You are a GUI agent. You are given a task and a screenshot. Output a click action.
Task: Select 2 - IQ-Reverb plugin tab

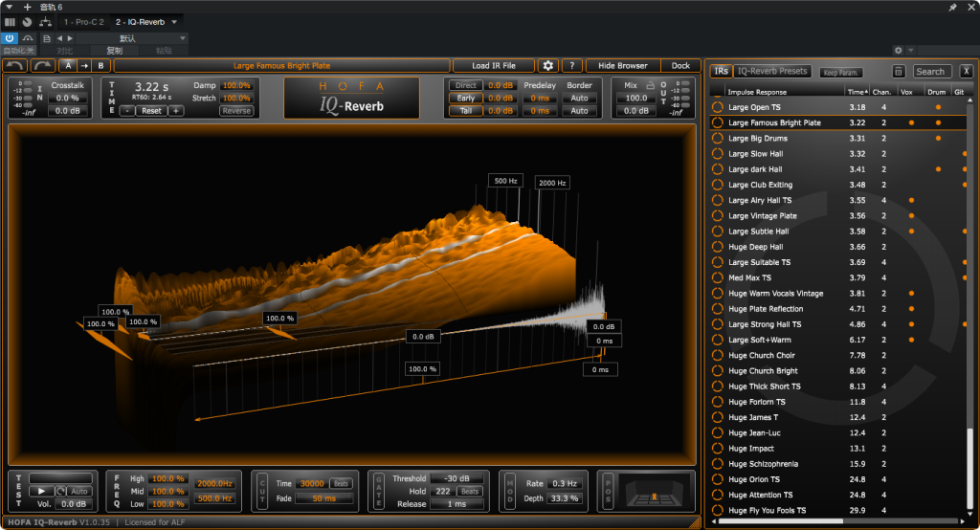click(140, 22)
